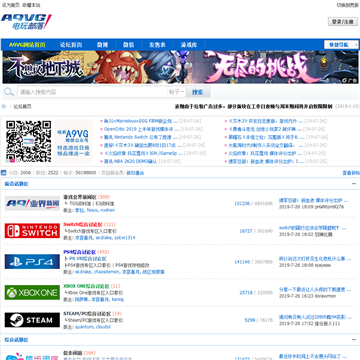This screenshot has width=360, height=360.
Task: Click moderator quantum in the Steam row
Action: pos(84,327)
